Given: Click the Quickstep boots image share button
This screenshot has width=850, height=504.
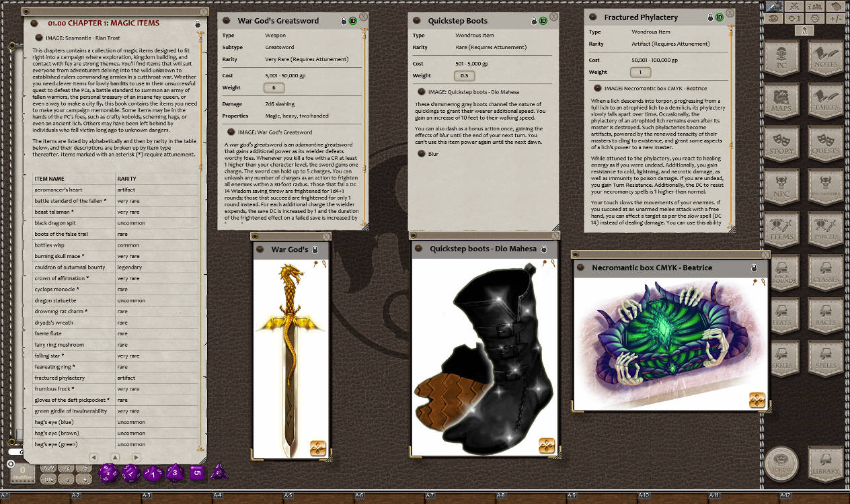Looking at the screenshot, I should coord(547,445).
